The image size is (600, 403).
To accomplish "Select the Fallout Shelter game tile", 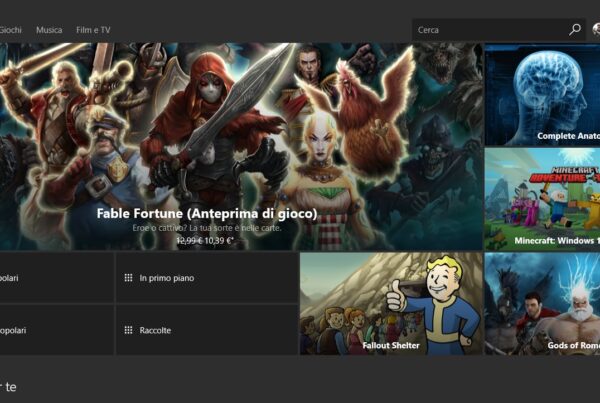I will [391, 303].
